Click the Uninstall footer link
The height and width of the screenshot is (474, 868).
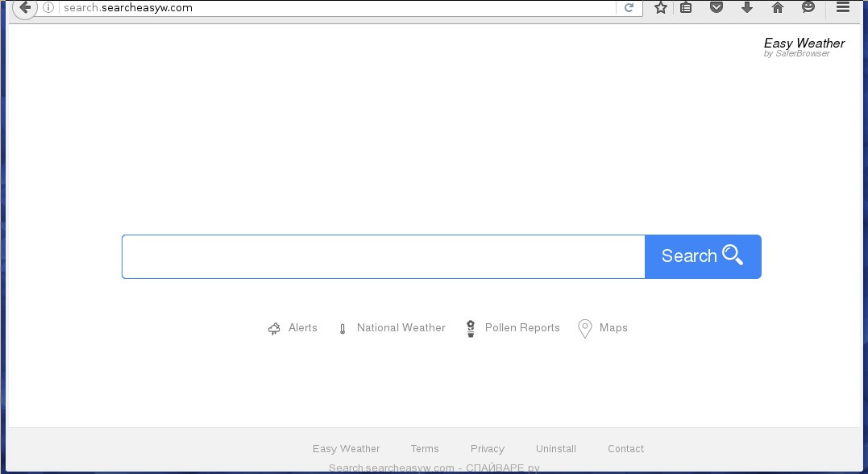pos(556,449)
